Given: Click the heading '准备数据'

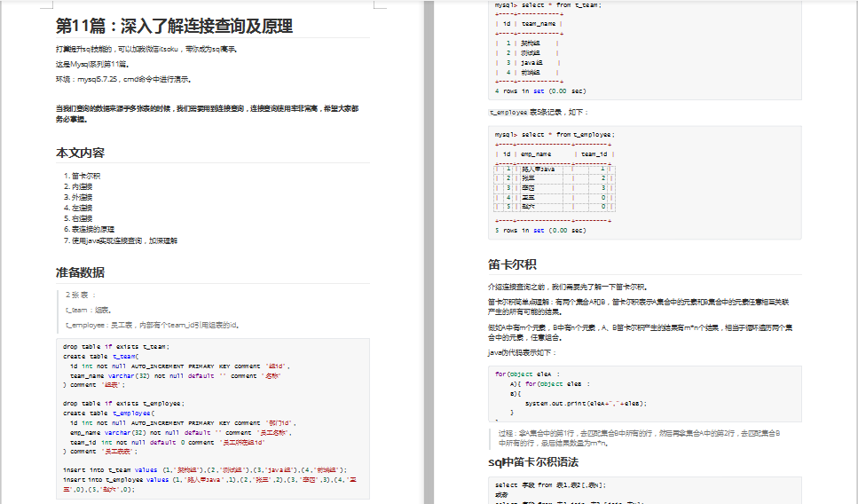Looking at the screenshot, I should click(80, 272).
